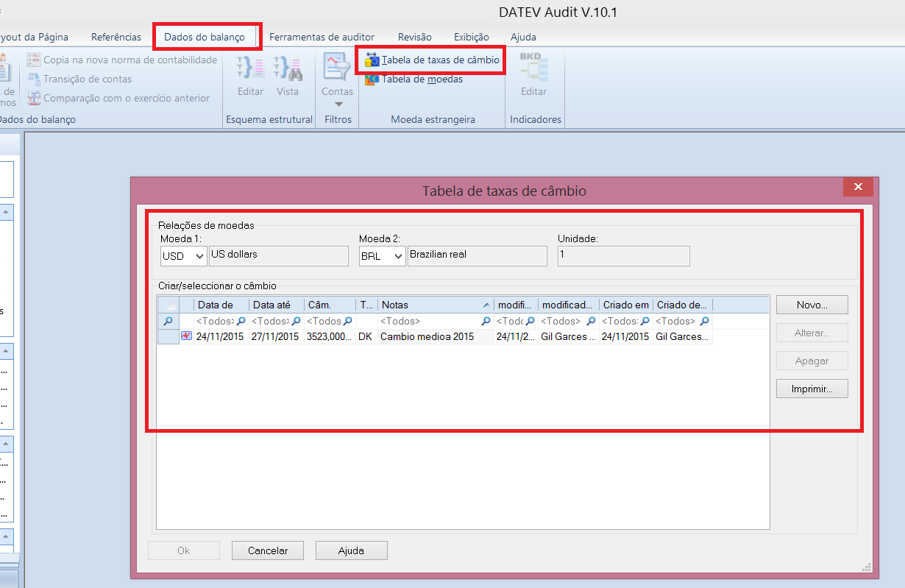Select the DK type cell
Screen dimensions: 905x588
coord(366,336)
